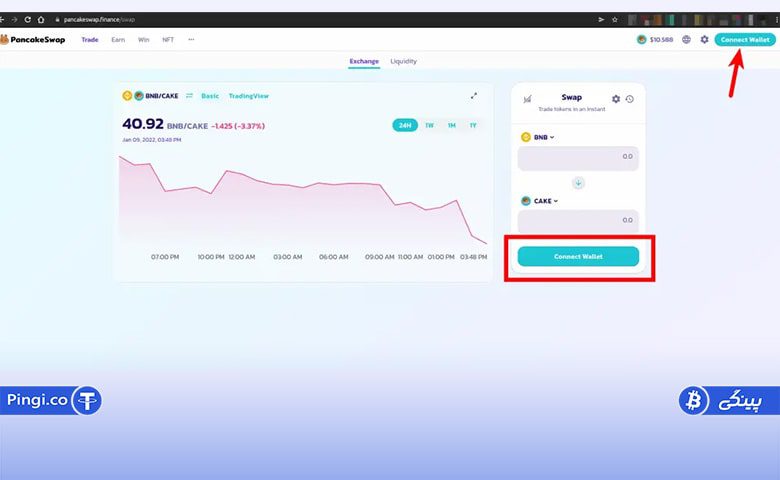
Task: Select the 1M time range
Action: pyautogui.click(x=452, y=125)
